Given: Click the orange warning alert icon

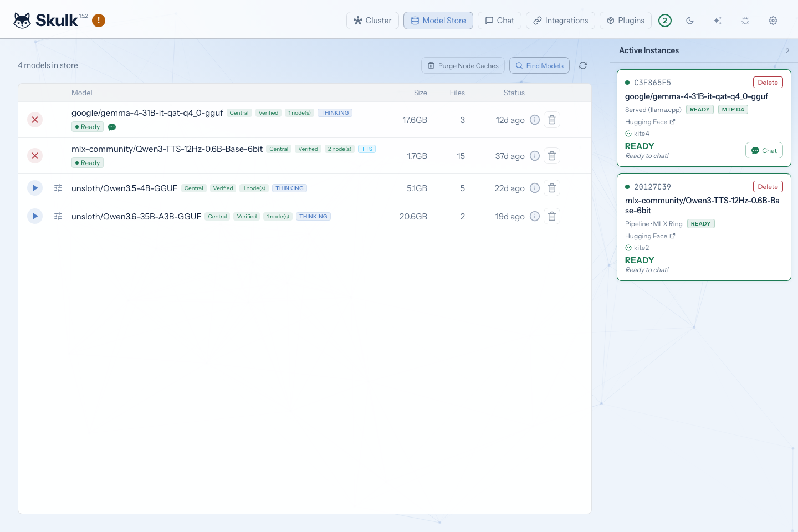Looking at the screenshot, I should [x=99, y=21].
